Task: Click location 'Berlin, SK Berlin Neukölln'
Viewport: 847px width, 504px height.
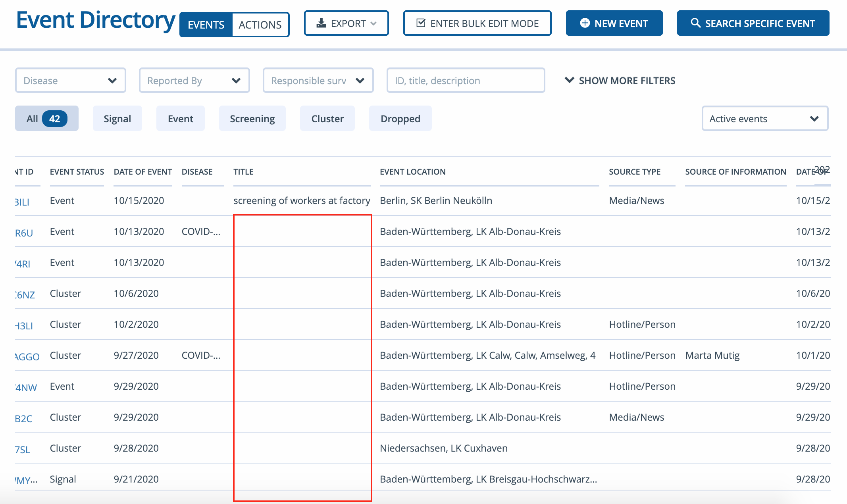Action: tap(436, 200)
